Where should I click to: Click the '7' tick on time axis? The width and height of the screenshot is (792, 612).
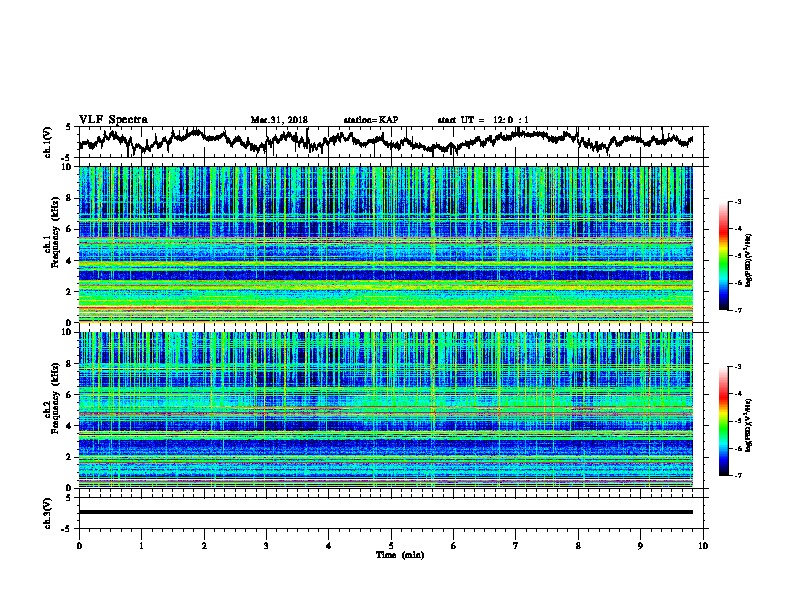(516, 546)
